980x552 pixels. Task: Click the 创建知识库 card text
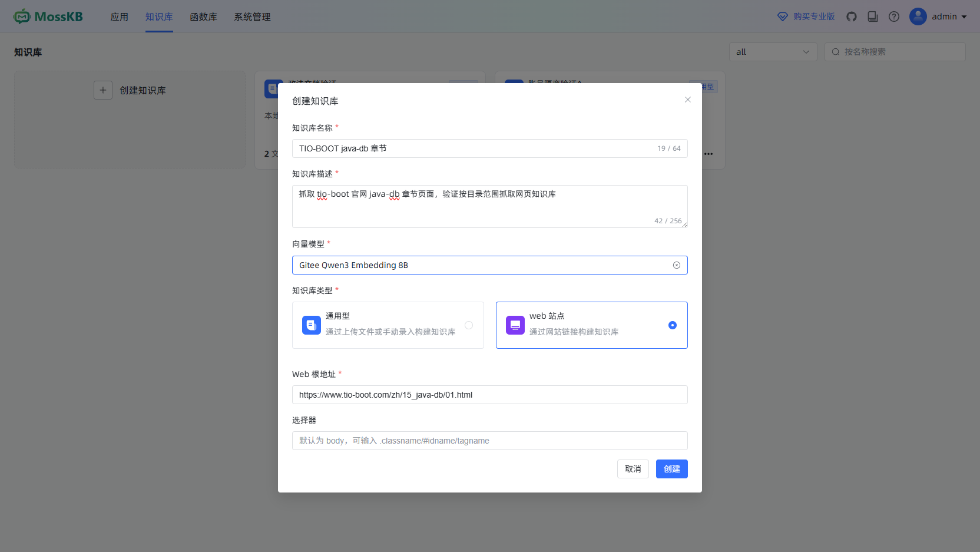[x=143, y=90]
